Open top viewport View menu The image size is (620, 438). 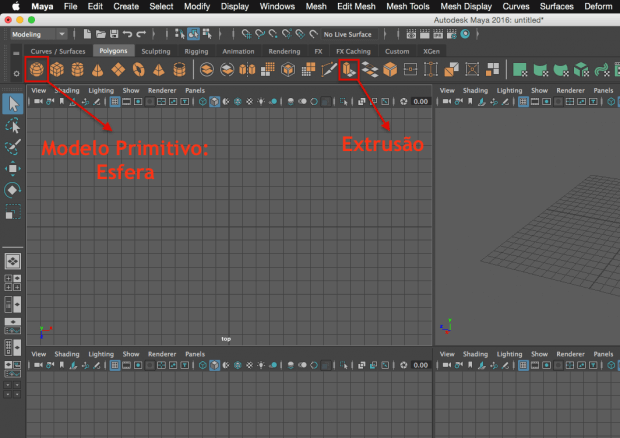click(39, 91)
